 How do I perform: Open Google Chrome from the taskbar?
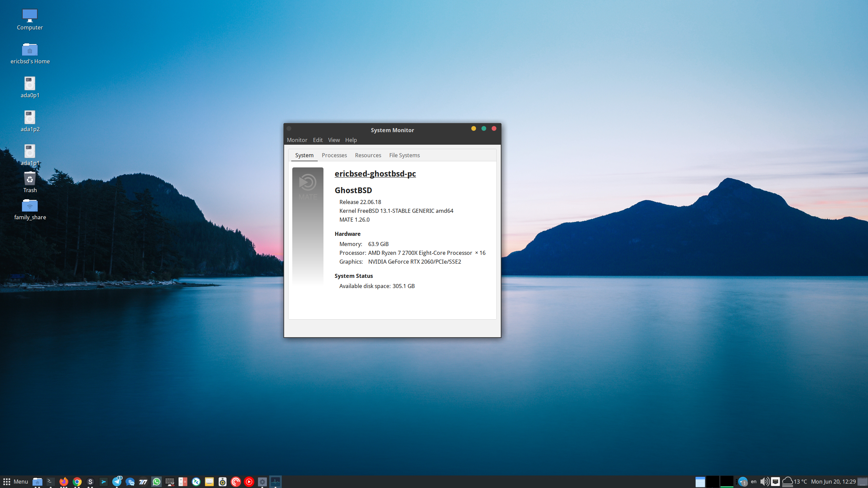(x=77, y=482)
